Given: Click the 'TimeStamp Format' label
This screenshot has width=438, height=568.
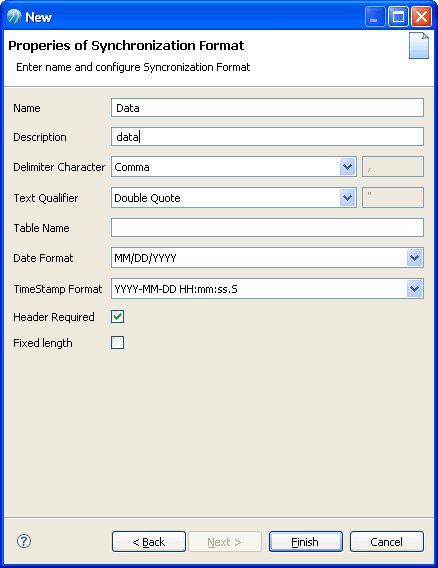Looking at the screenshot, I should (58, 289).
